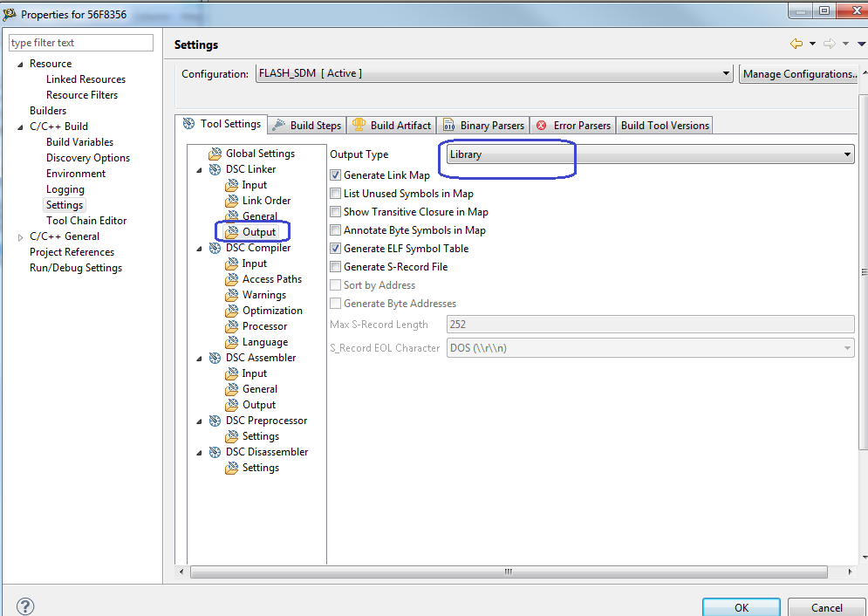Select the Tool Settings tab
868x616 pixels.
(222, 124)
